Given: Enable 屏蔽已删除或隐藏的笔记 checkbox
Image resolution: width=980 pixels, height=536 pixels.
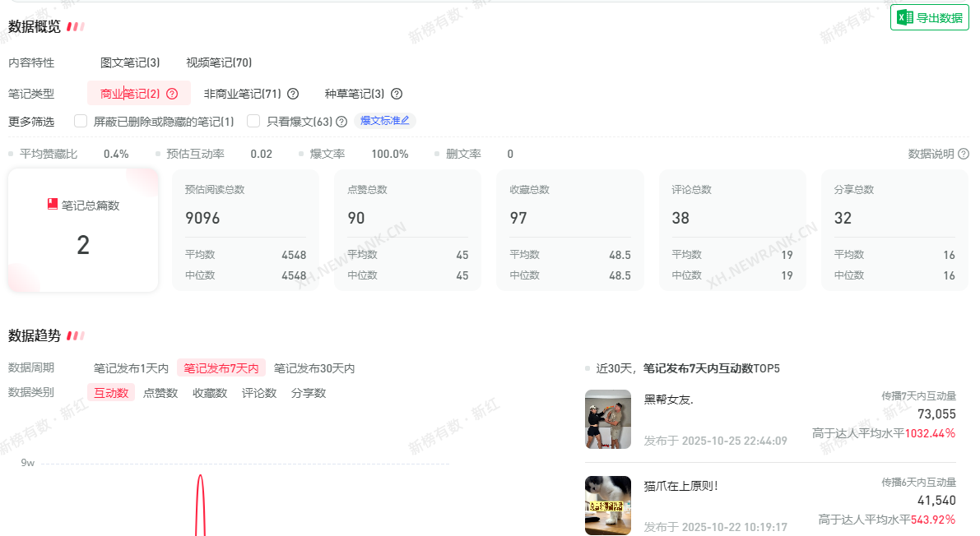Looking at the screenshot, I should coord(81,121).
